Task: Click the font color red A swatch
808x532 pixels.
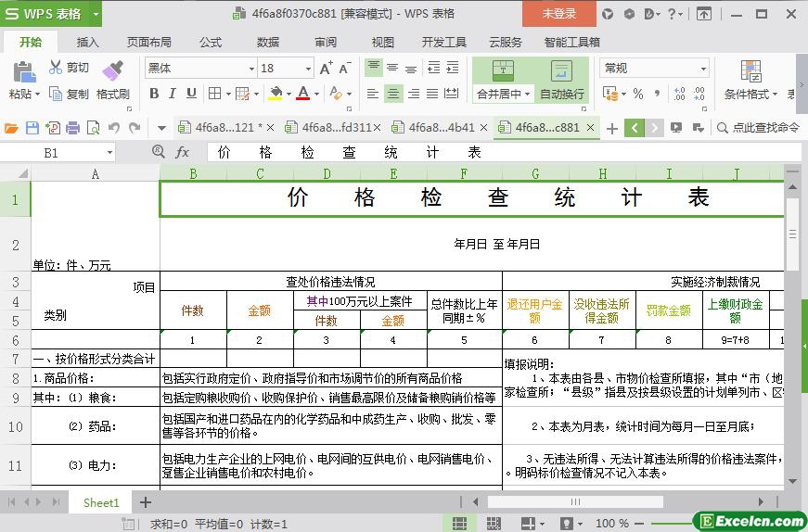Action: click(x=302, y=94)
